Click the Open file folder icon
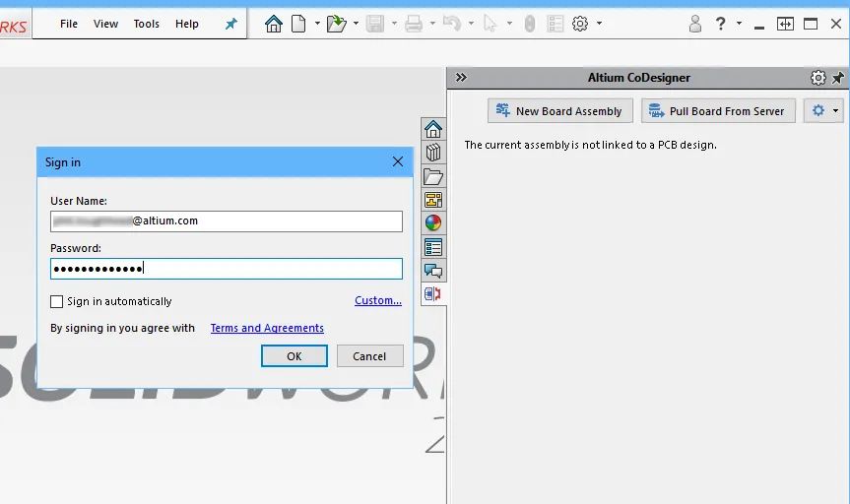Viewport: 850px width, 504px height. [337, 24]
